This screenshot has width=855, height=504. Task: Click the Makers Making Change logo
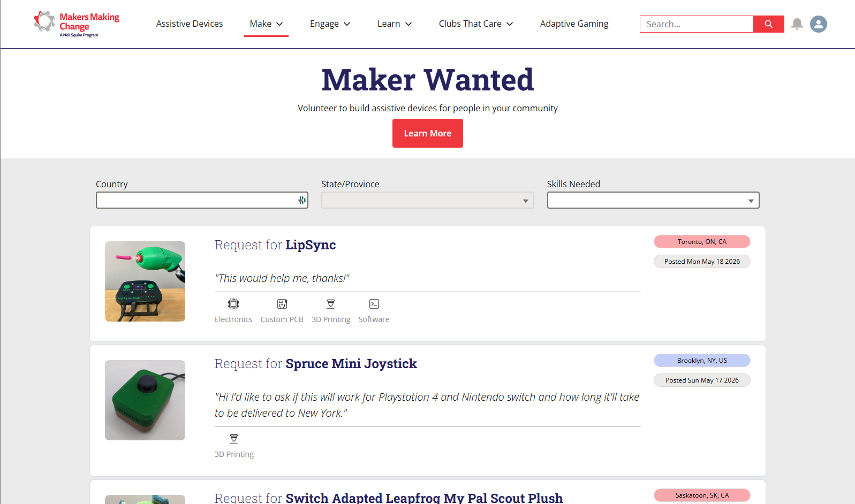click(76, 24)
